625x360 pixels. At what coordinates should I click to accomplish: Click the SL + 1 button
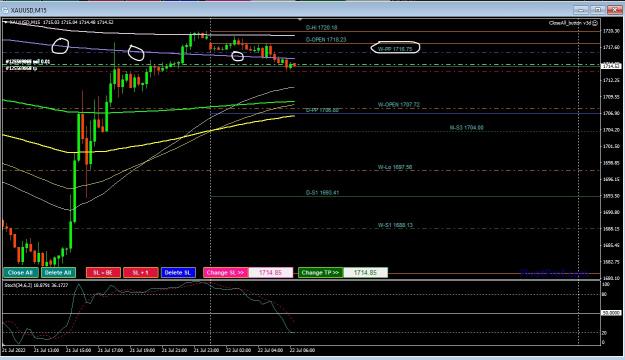point(141,273)
